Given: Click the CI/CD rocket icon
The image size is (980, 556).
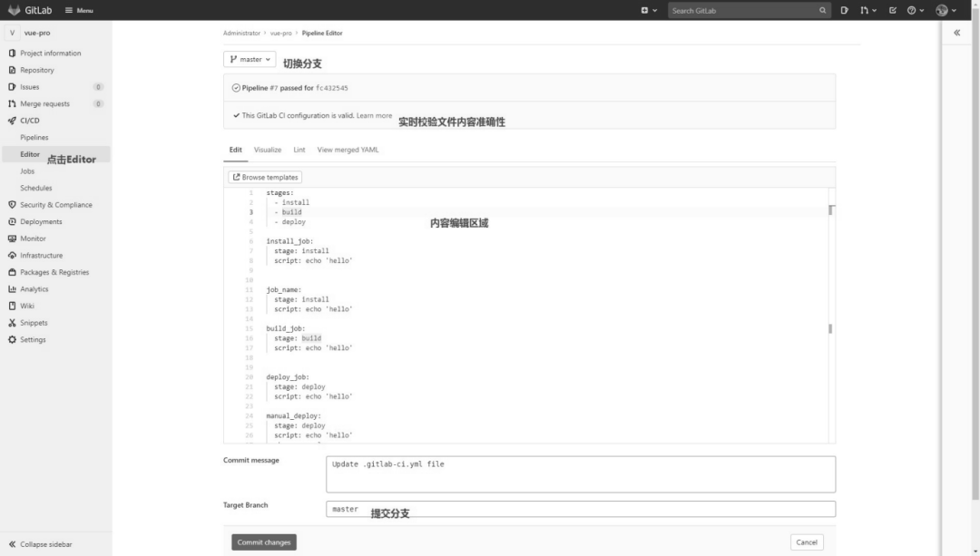Looking at the screenshot, I should click(x=12, y=121).
